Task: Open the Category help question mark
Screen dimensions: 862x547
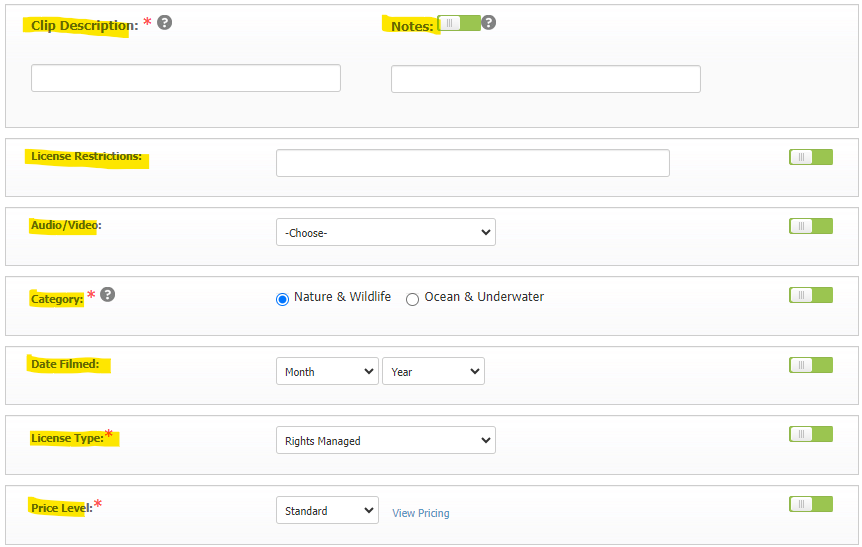Action: [x=108, y=295]
